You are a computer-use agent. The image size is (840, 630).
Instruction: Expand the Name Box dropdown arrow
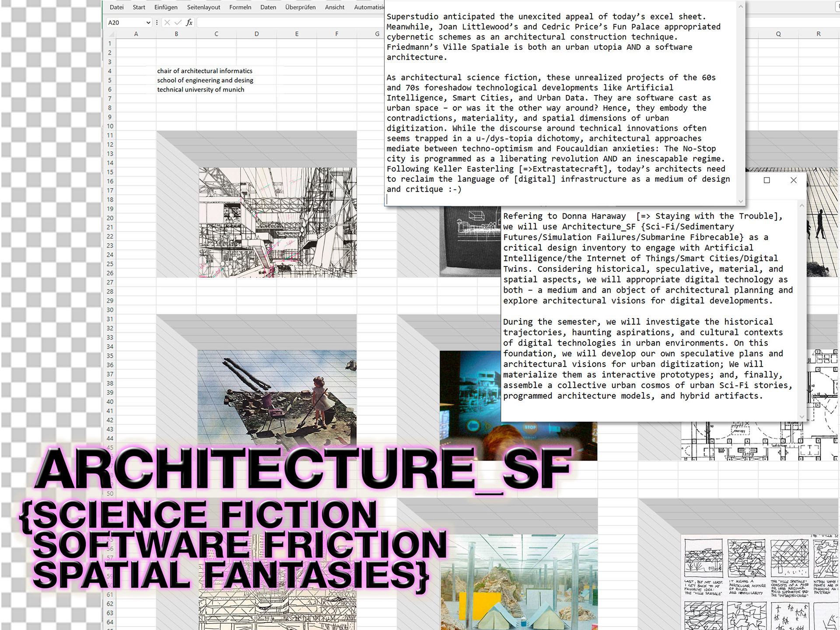pos(148,22)
